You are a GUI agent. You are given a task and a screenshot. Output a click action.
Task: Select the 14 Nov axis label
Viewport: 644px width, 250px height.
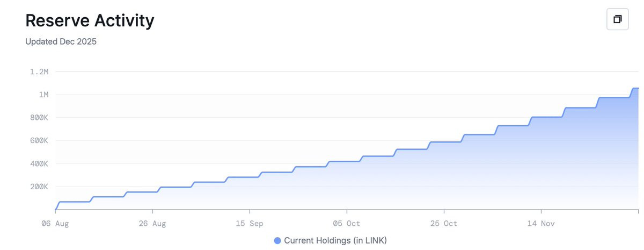coord(541,223)
